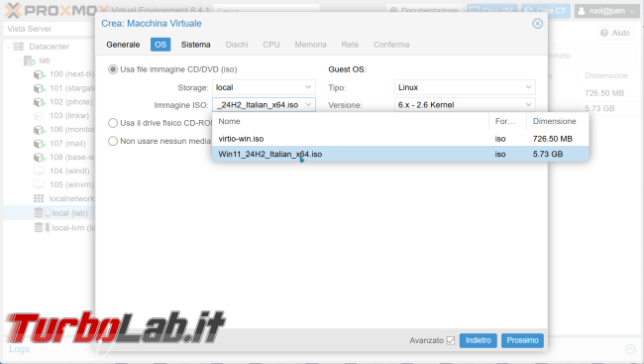This screenshot has width=644, height=364.
Task: Choose Non usare nessun media option
Action: [x=113, y=141]
